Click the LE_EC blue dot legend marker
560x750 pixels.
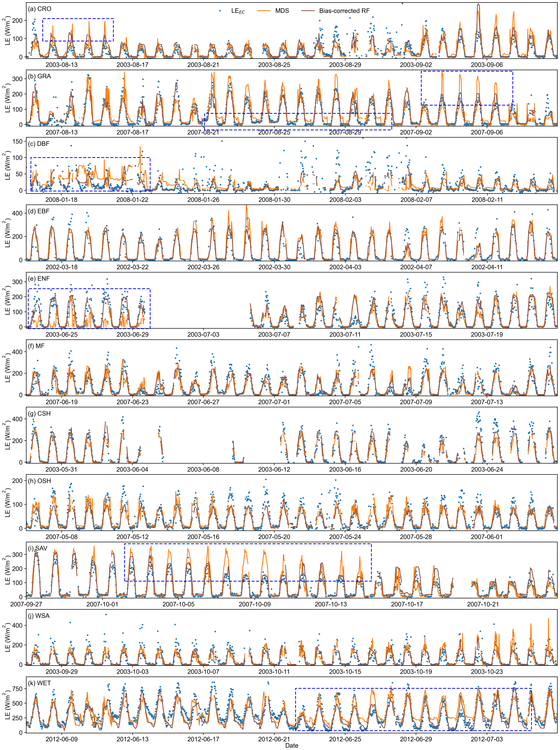coord(220,11)
